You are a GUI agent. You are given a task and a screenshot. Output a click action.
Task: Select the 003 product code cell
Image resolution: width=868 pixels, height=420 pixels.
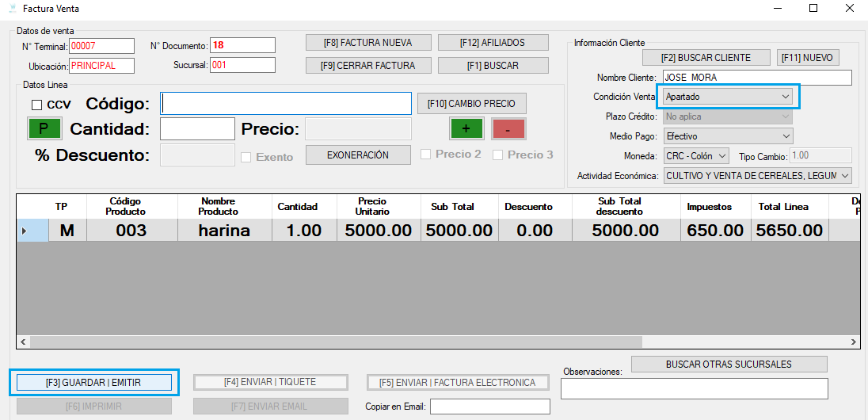click(x=132, y=231)
